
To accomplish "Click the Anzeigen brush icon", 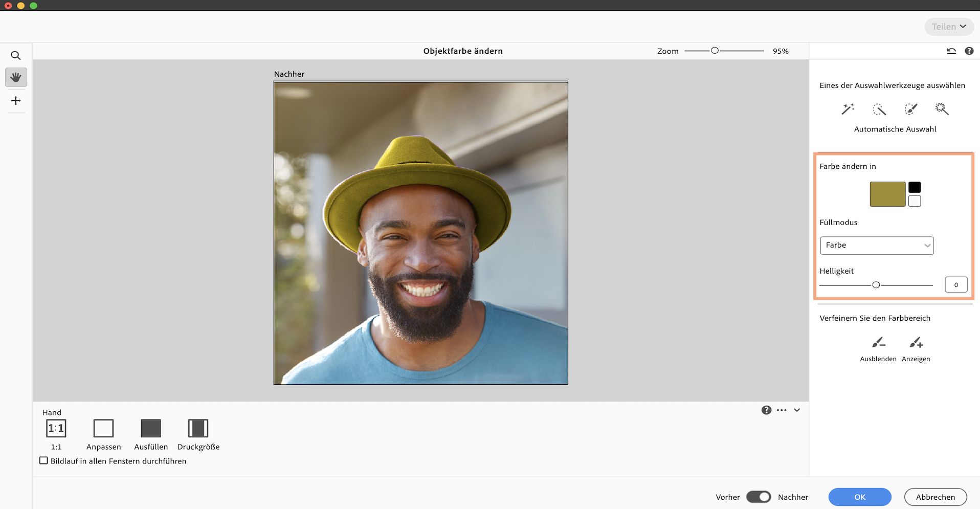I will (916, 342).
